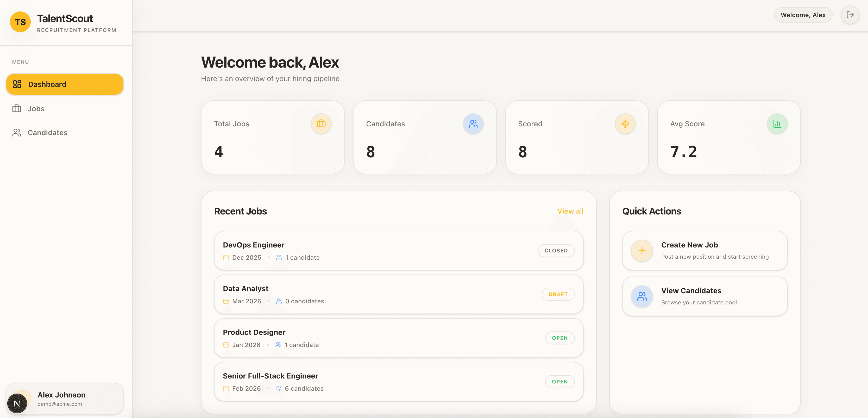Click the logout icon in header
Viewport: 868px width, 418px height.
850,15
